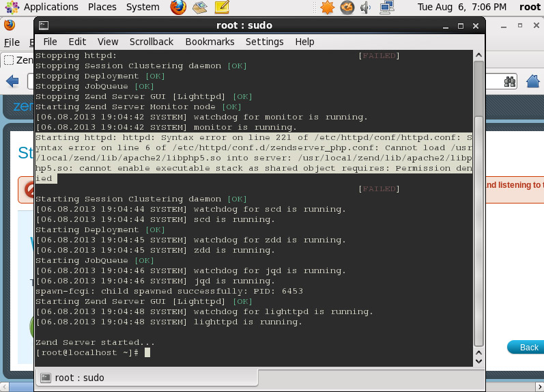Launch Firefox from the top panel icon

[178, 7]
